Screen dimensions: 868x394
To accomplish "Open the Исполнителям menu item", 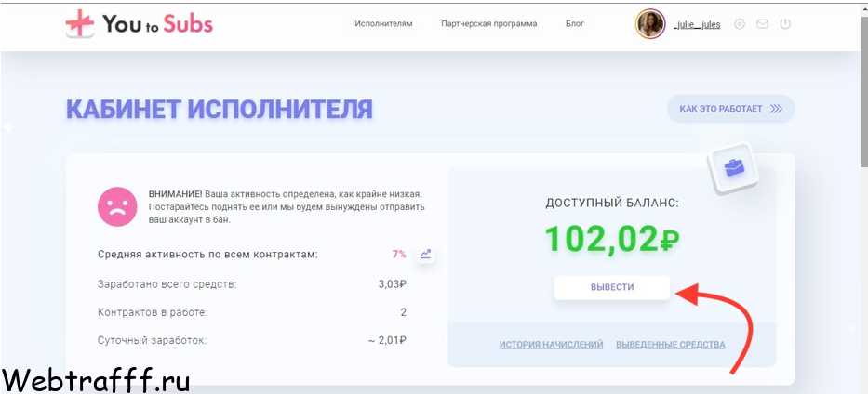I will tap(383, 24).
